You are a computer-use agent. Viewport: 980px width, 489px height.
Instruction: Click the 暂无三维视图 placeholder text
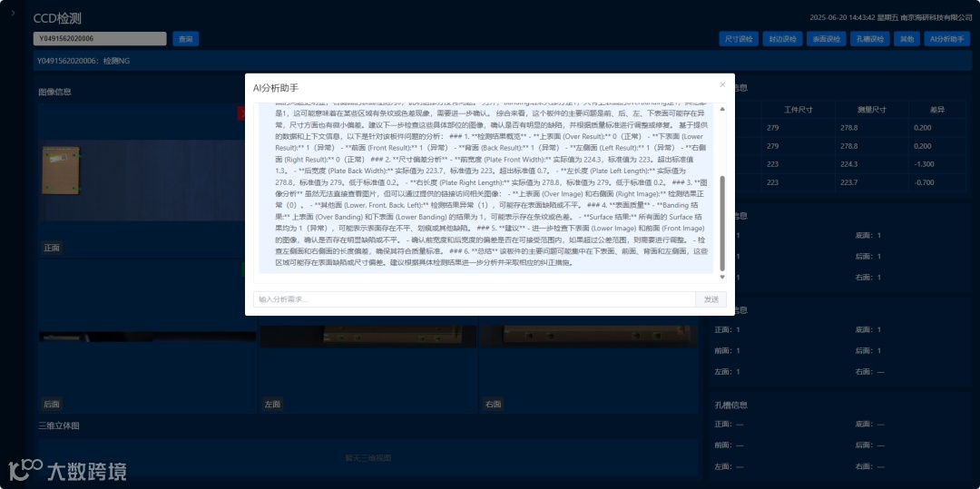point(368,458)
